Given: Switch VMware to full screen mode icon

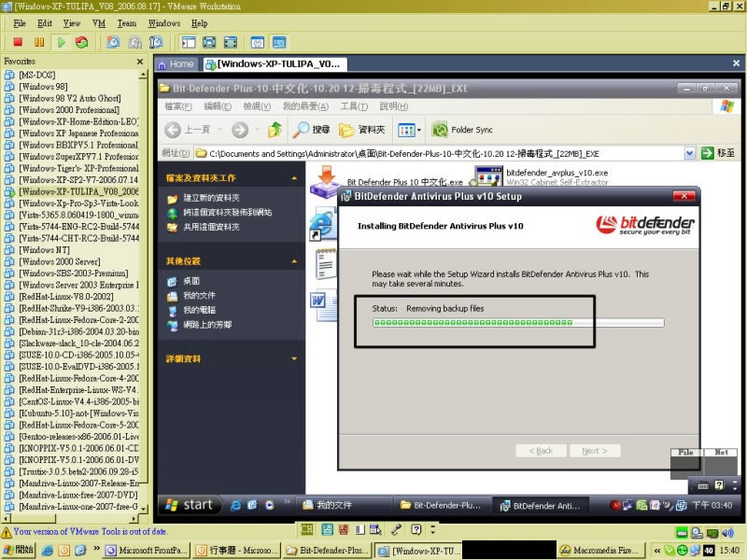Looking at the screenshot, I should click(x=209, y=42).
